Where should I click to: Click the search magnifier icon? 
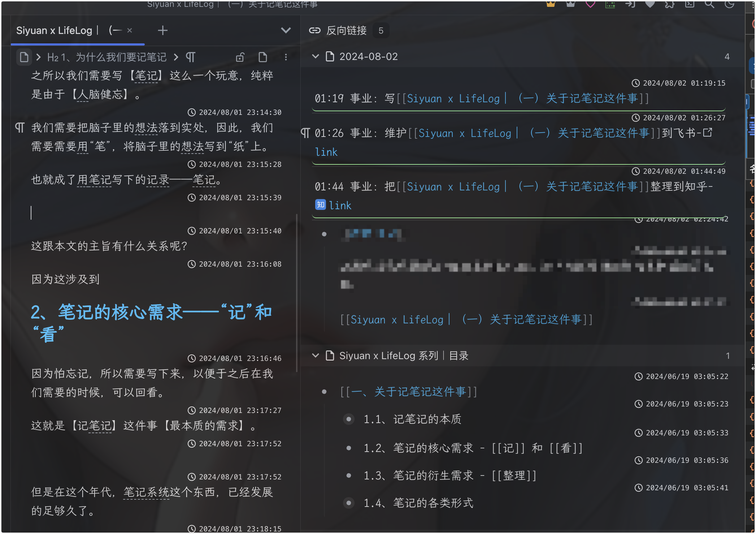point(709,4)
